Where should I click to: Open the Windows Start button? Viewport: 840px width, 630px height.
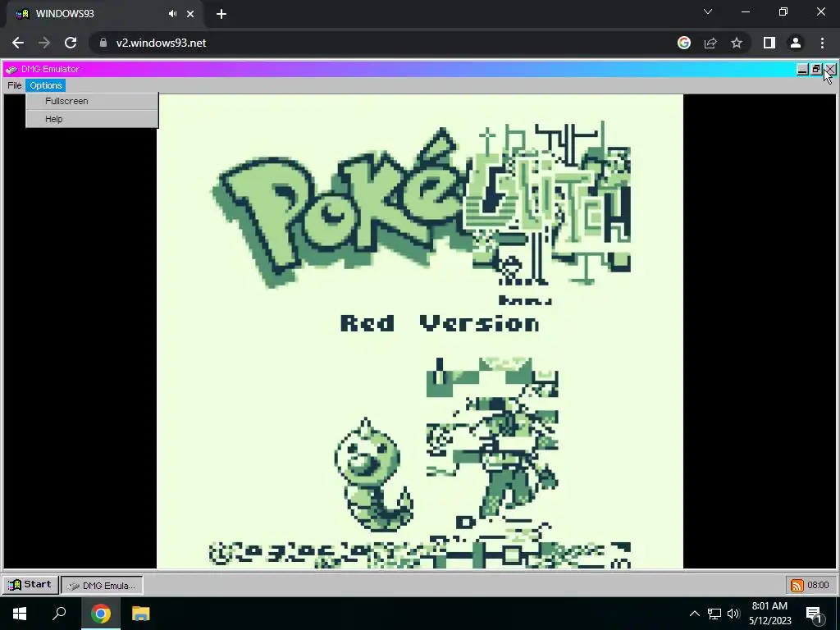click(20, 614)
